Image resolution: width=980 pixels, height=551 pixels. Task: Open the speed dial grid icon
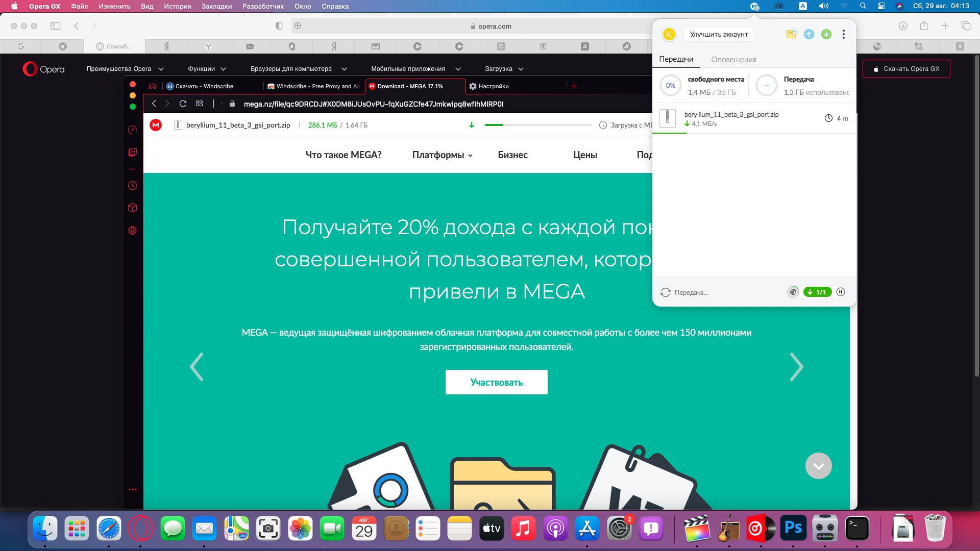pyautogui.click(x=199, y=104)
